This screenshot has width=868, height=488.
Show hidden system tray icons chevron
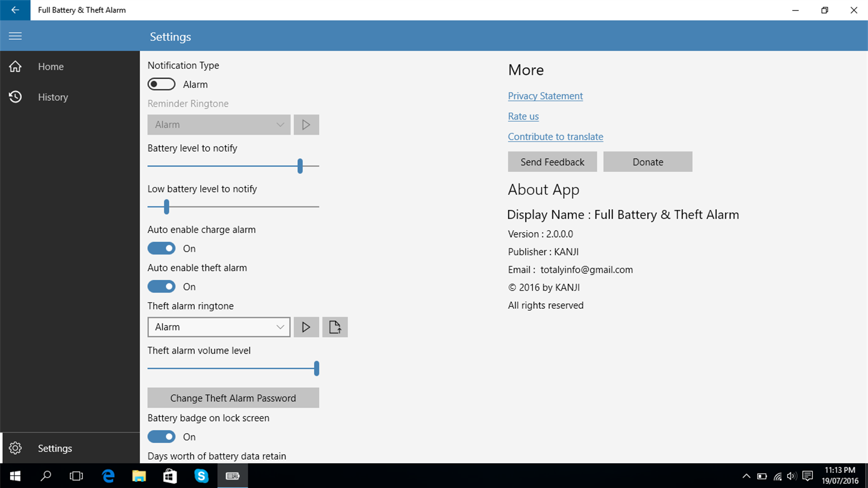(x=746, y=476)
